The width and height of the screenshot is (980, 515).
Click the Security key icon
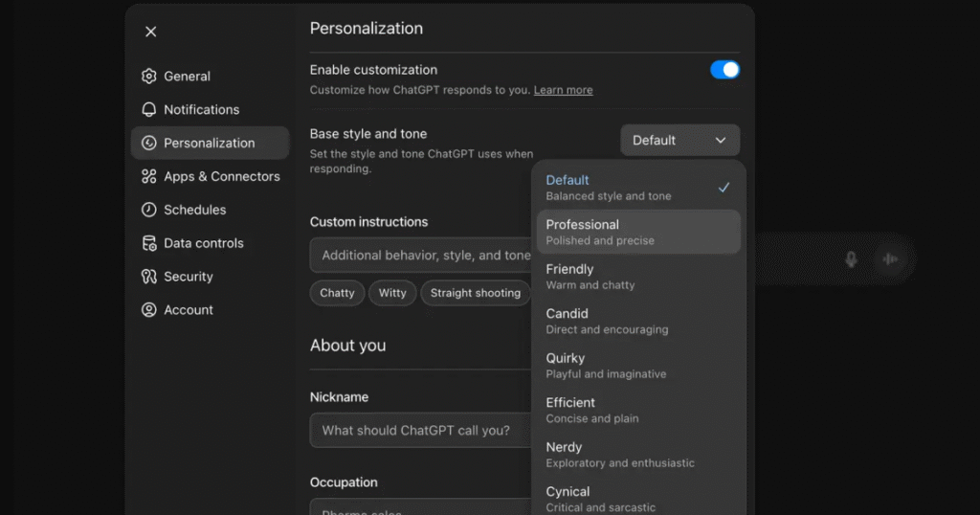coord(148,277)
